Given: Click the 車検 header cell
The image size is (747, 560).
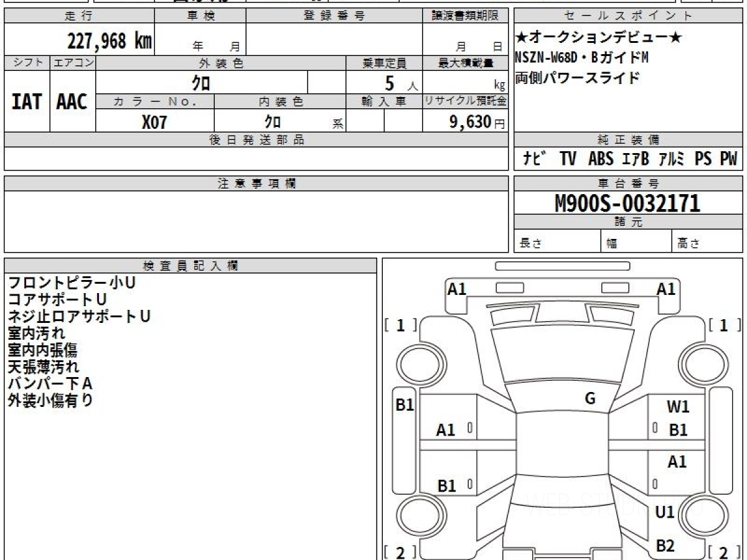Looking at the screenshot, I should coord(200,16).
